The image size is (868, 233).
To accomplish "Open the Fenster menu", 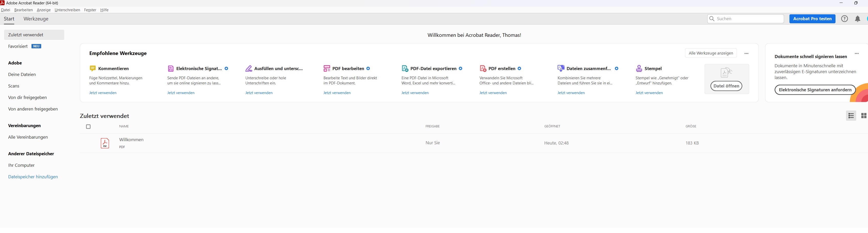I will pyautogui.click(x=90, y=10).
